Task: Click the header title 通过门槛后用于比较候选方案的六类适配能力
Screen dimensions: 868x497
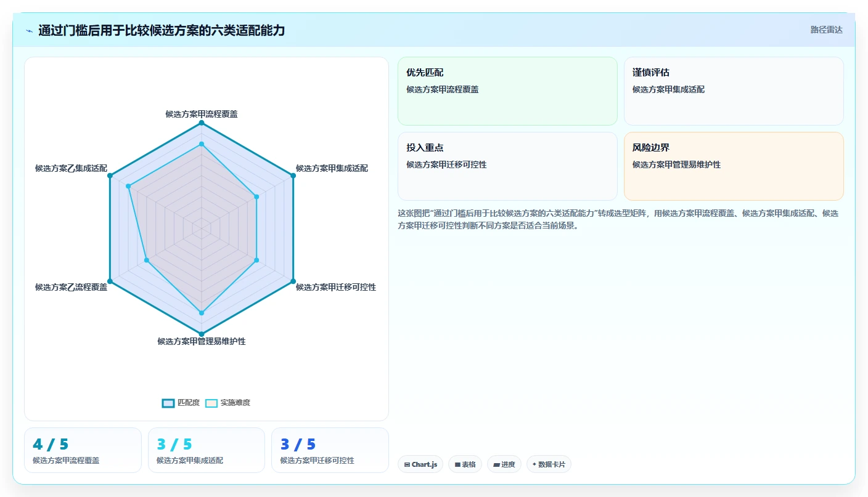Action: tap(162, 30)
